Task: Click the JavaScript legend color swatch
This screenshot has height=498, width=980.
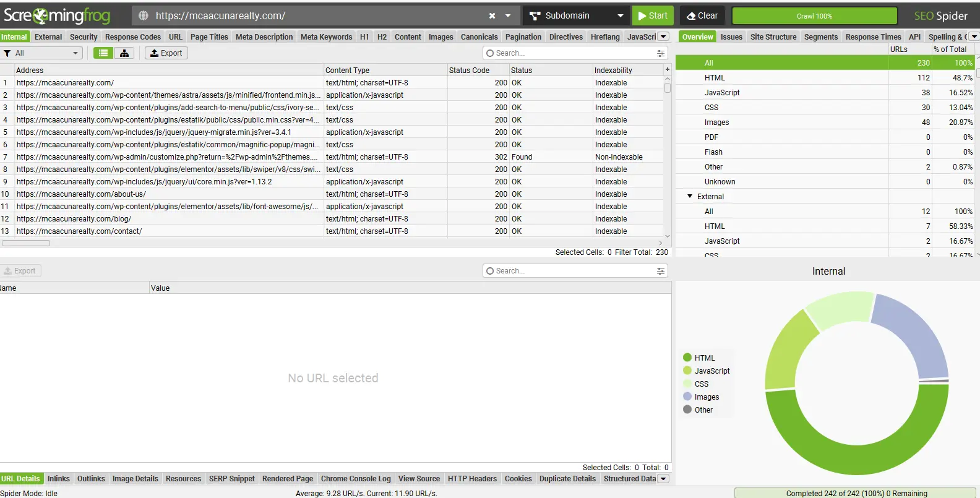Action: click(687, 371)
